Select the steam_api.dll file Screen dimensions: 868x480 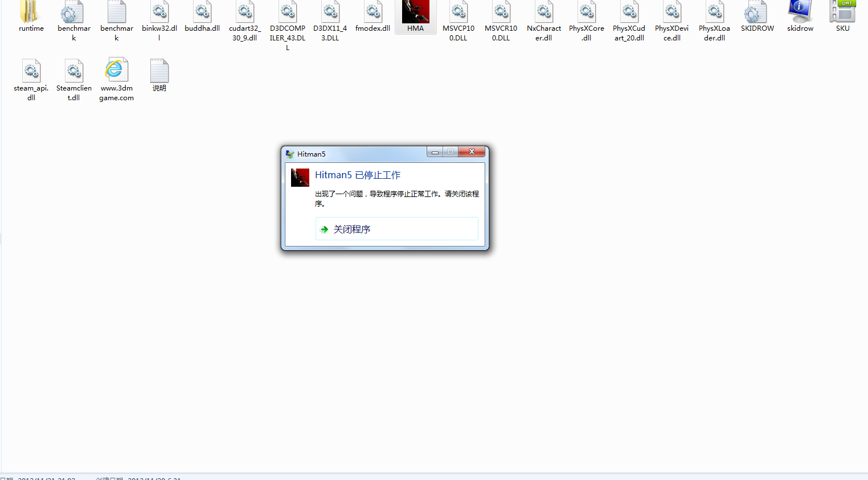[x=31, y=72]
